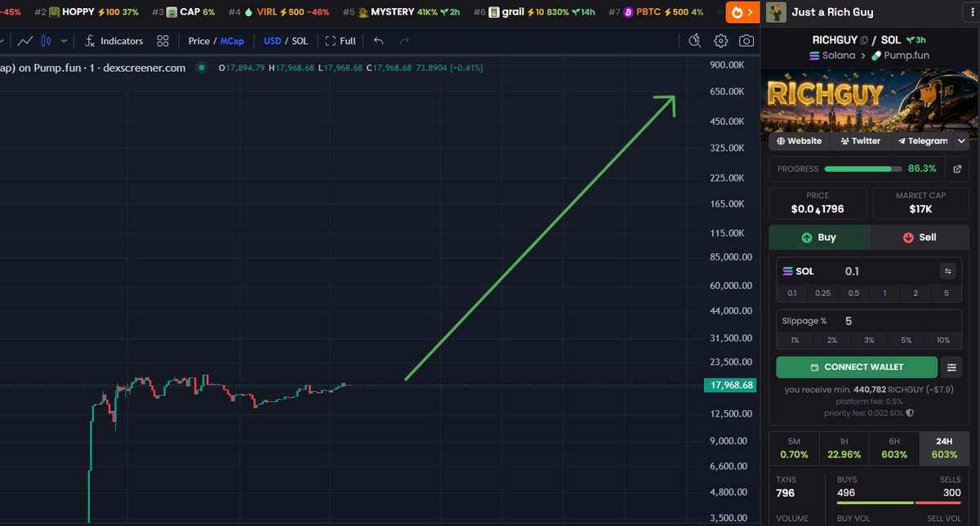Image resolution: width=980 pixels, height=526 pixels.
Task: Set slippage to 2%
Action: click(x=832, y=340)
